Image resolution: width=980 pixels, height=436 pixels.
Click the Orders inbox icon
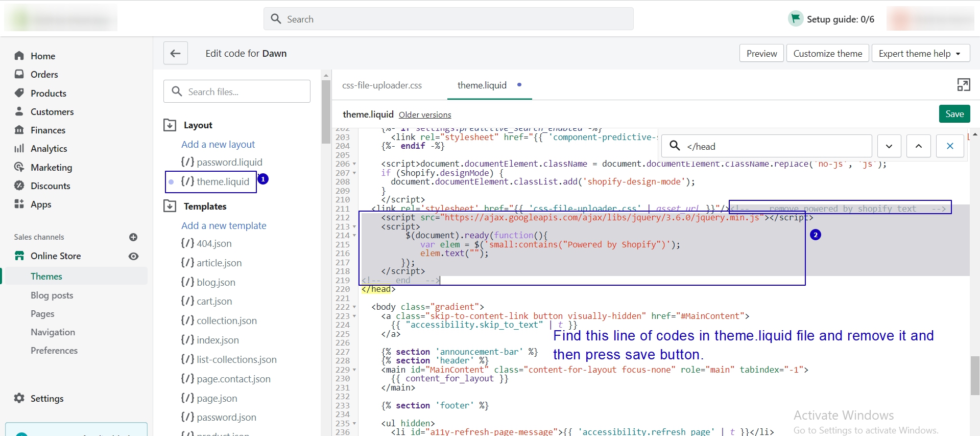19,74
